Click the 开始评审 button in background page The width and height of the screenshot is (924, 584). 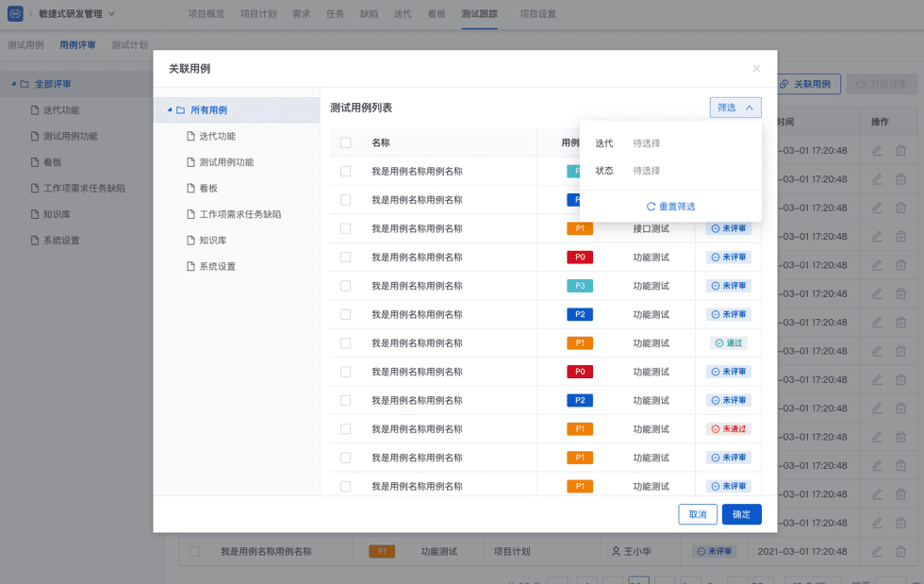tap(883, 84)
